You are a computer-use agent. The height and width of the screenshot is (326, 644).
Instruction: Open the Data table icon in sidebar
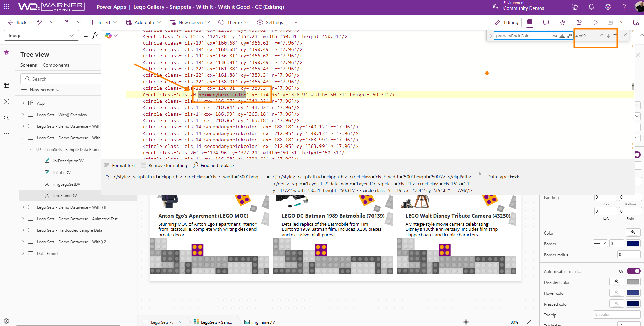click(x=6, y=85)
